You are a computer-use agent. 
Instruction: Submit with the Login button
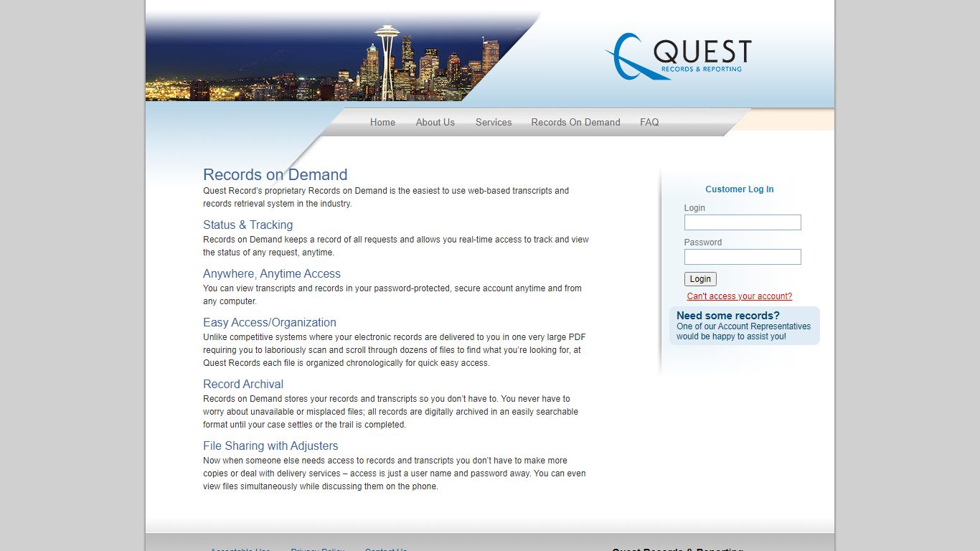click(x=700, y=279)
